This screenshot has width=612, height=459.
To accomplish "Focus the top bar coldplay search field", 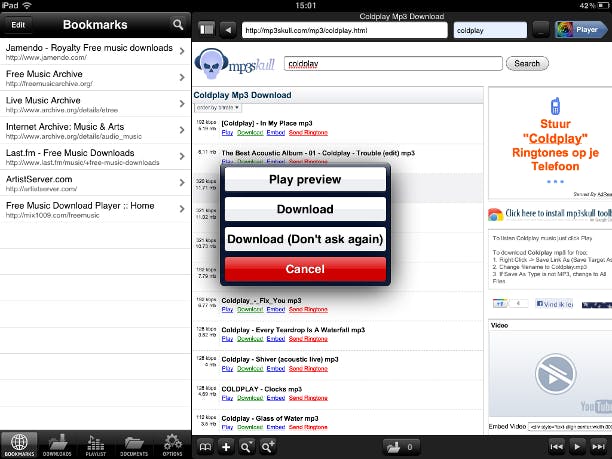I will click(490, 30).
